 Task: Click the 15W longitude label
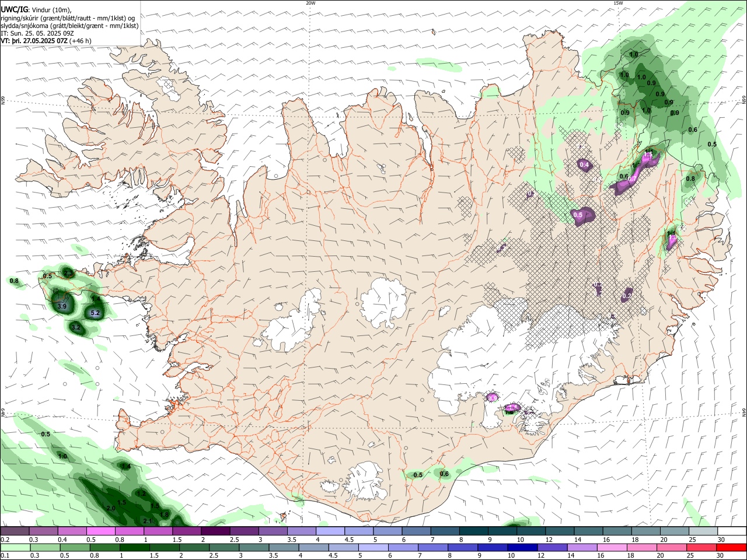click(x=618, y=3)
